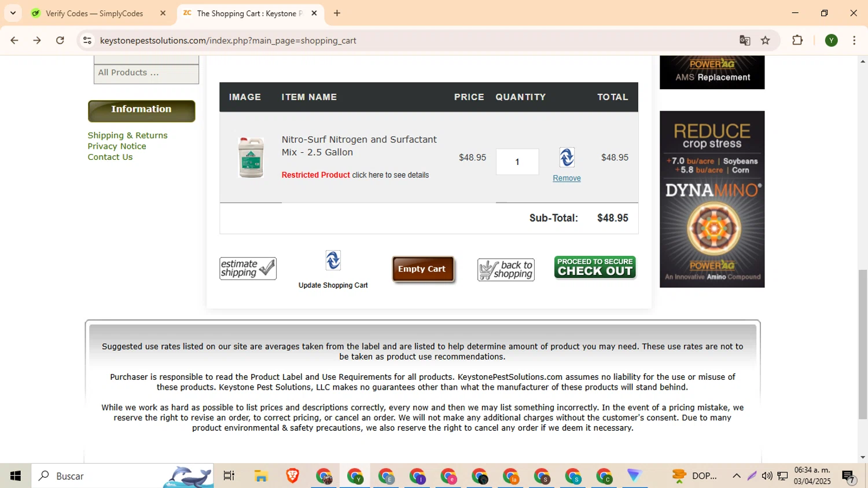Close the Shopping Cart tab
The width and height of the screenshot is (868, 488).
[314, 13]
